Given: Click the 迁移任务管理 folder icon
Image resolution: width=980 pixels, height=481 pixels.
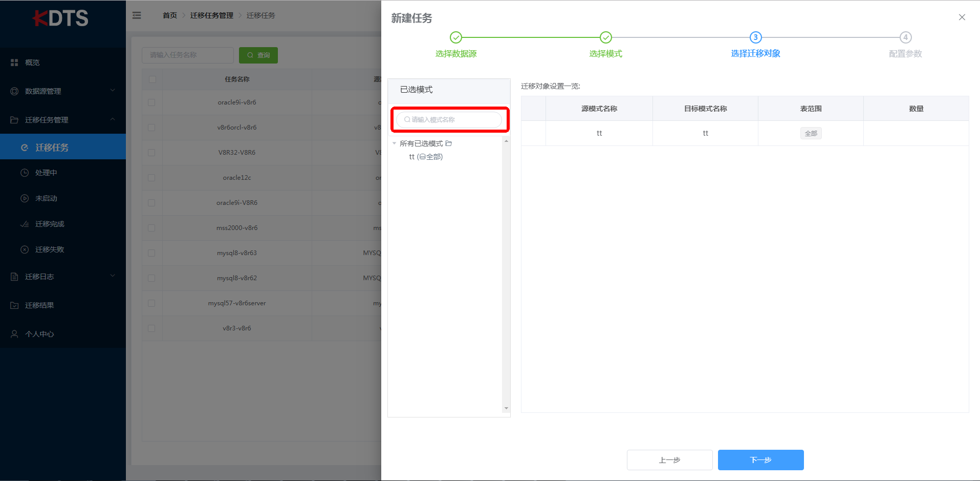Looking at the screenshot, I should tap(14, 120).
